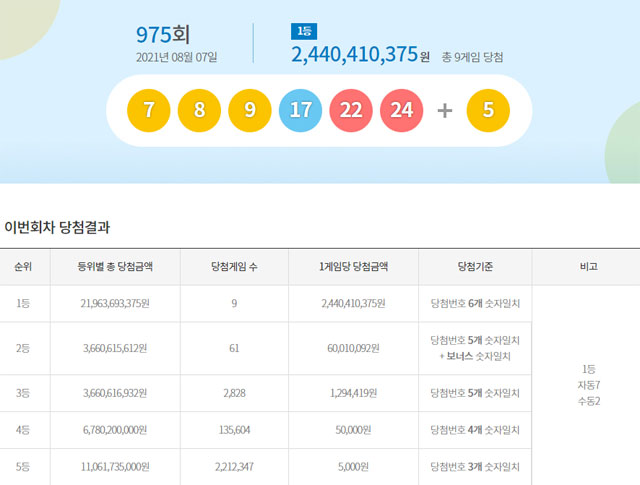
Task: Click the yellow lottery ball number 7
Action: (149, 110)
